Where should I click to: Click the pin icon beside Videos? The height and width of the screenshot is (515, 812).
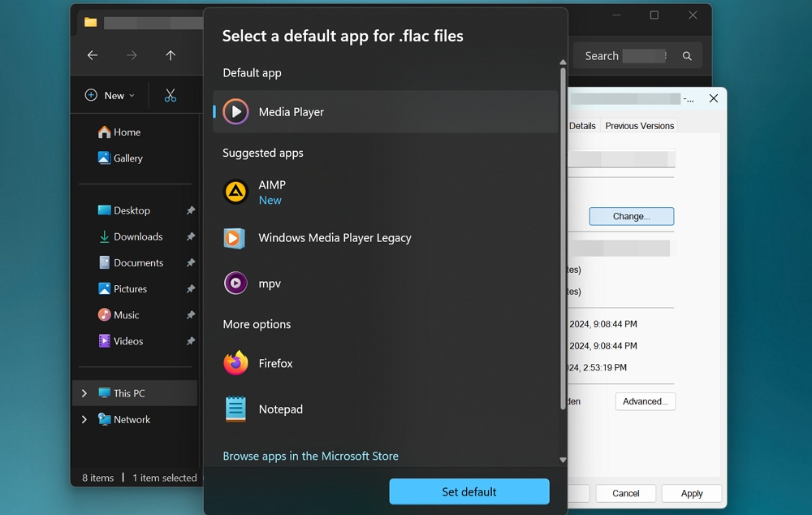[x=191, y=341]
